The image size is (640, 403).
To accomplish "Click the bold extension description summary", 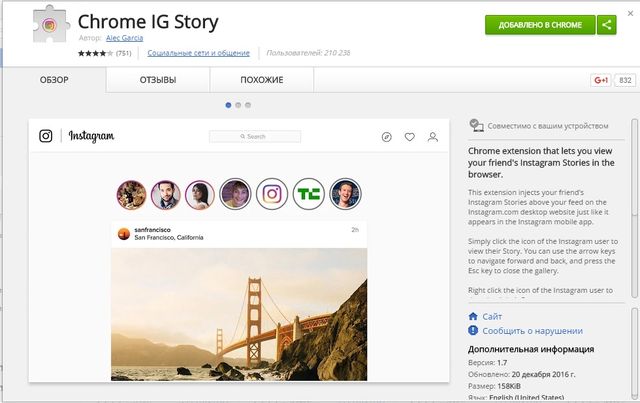I will 541,163.
